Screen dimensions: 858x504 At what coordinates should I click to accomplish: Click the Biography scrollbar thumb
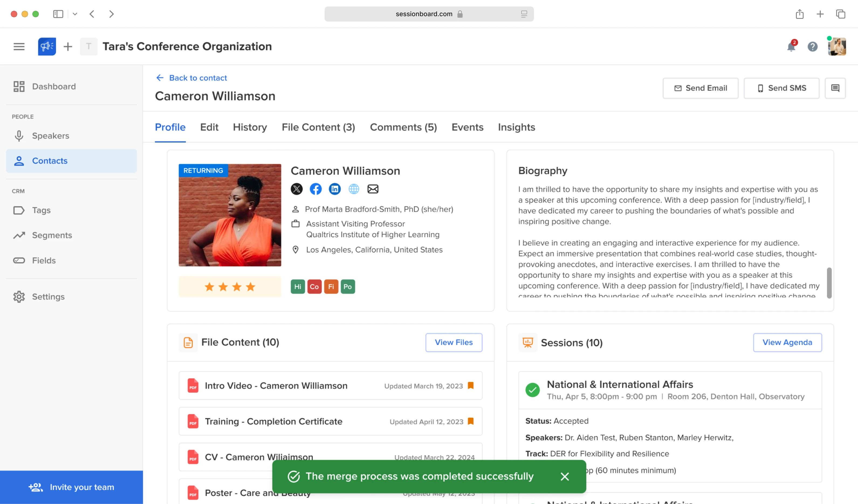[829, 282]
